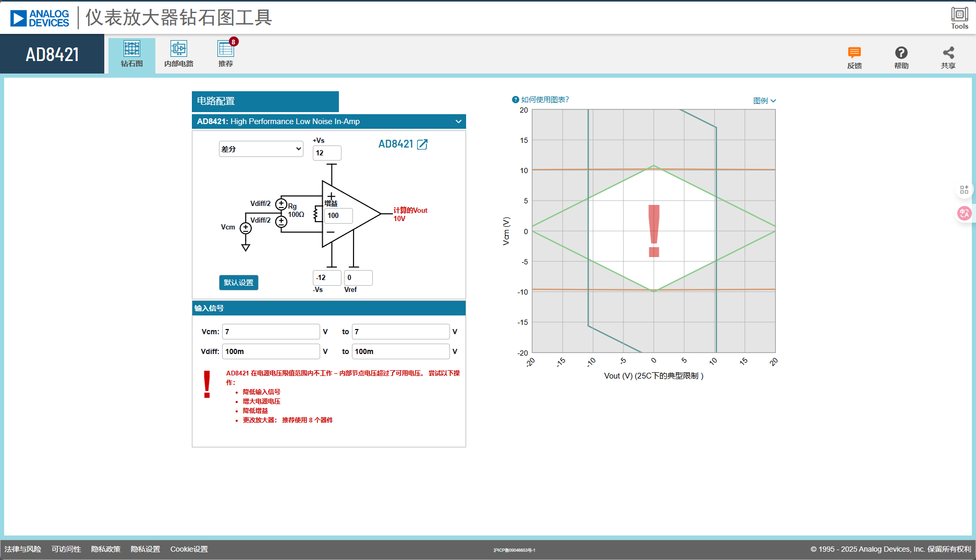Screen dimensions: 976x560
Task: Click the red exclamation mark in the chart
Action: [x=654, y=230]
